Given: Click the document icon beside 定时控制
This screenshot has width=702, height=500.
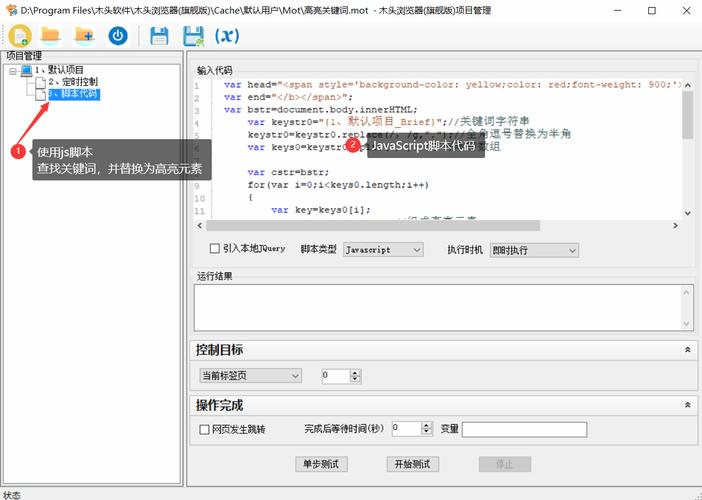Looking at the screenshot, I should 41,82.
